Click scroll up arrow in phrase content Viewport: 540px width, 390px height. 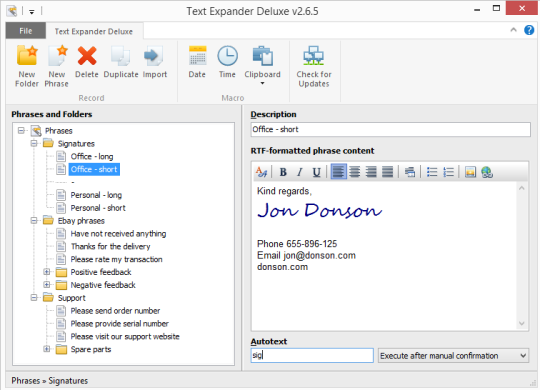point(521,188)
